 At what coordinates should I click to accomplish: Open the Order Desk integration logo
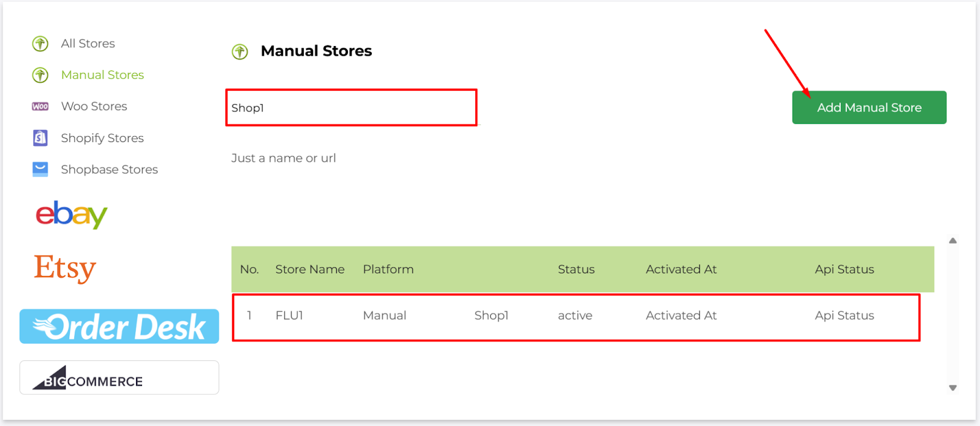click(x=119, y=327)
